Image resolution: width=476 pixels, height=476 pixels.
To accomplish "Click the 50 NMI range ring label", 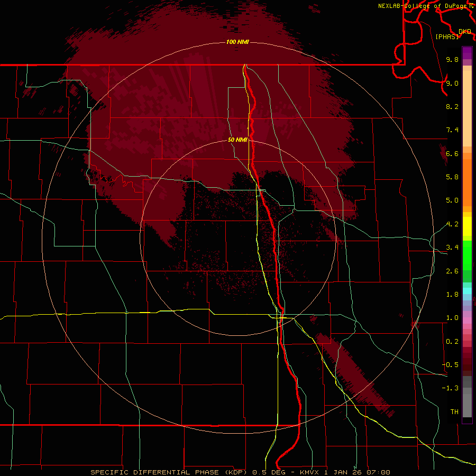I will [237, 140].
